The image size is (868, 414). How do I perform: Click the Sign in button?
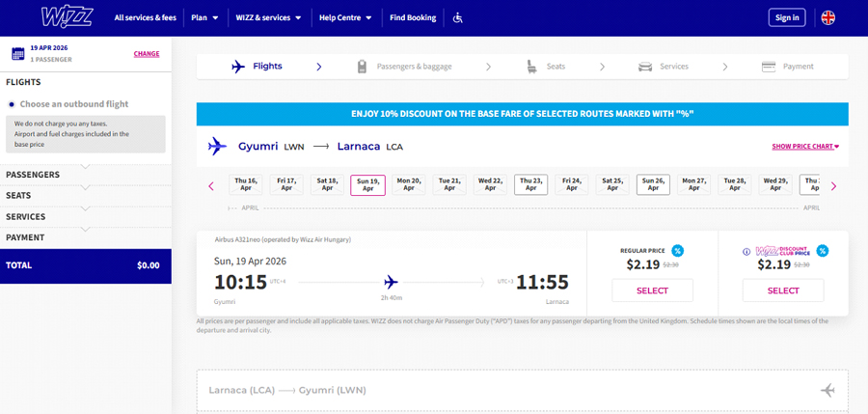click(x=786, y=17)
